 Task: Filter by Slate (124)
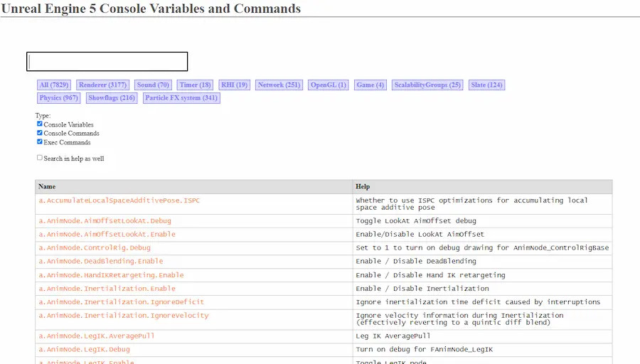[x=486, y=85]
